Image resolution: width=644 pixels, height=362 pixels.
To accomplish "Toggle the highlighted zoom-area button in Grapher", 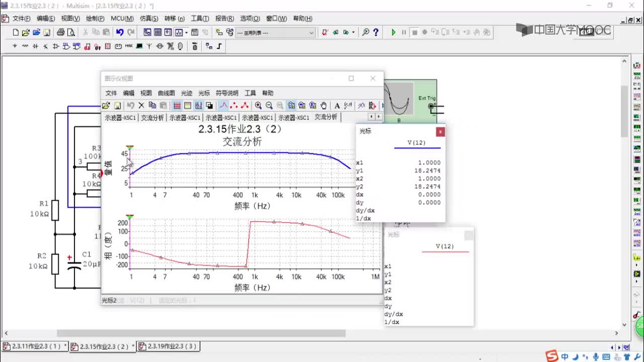I will [x=291, y=106].
